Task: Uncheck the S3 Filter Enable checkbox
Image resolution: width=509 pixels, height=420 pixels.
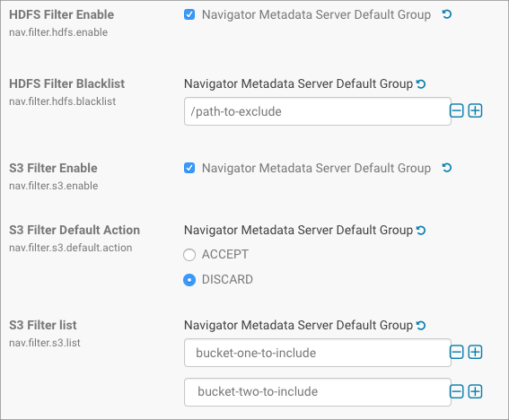Action: coord(189,168)
